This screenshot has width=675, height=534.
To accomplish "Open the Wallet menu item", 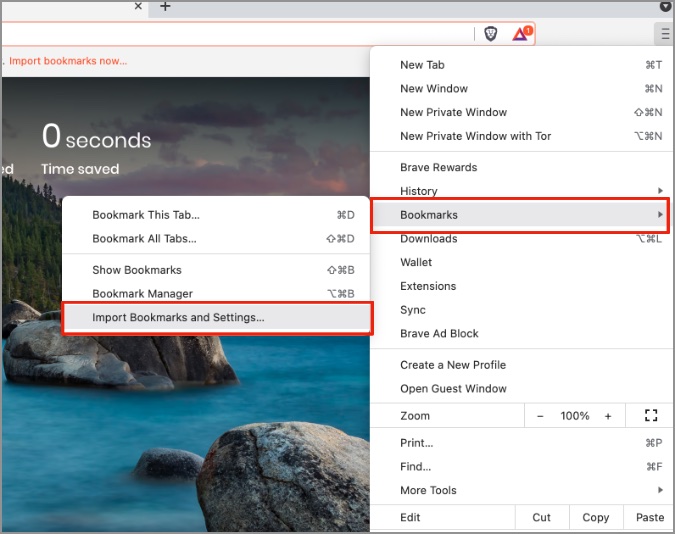I will click(522, 262).
